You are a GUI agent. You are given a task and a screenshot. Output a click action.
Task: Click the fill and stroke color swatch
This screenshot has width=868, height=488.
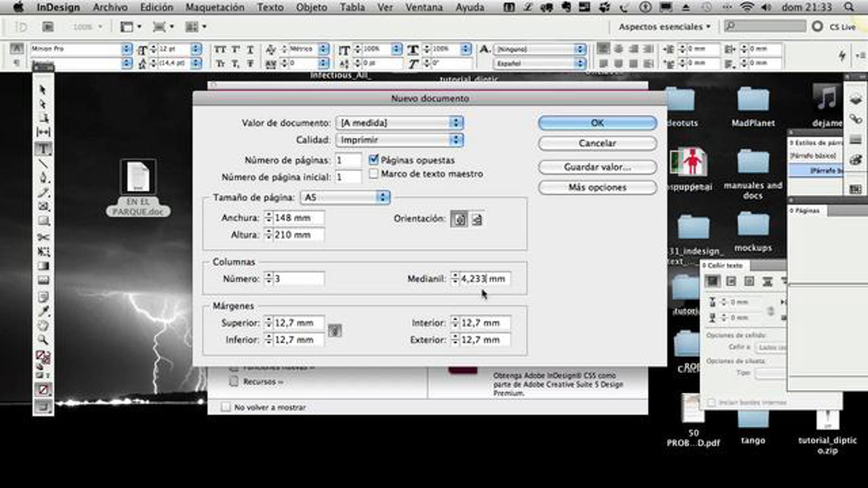[42, 357]
